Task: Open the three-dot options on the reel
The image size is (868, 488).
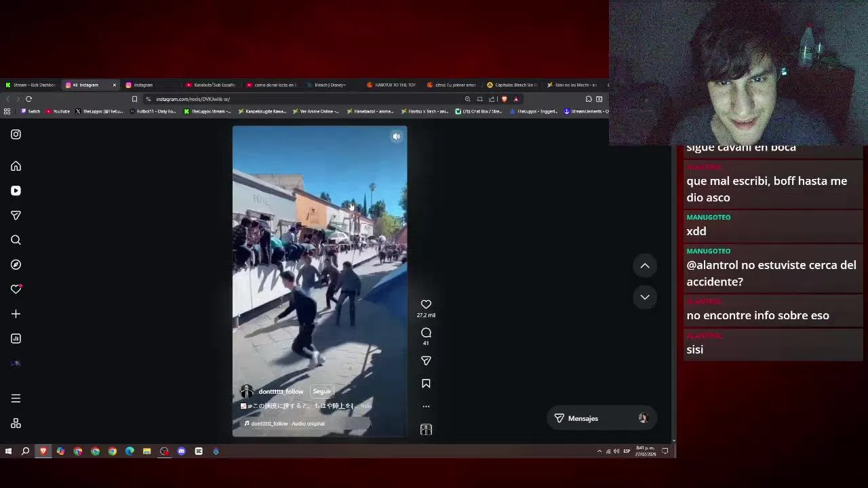Action: pos(426,407)
